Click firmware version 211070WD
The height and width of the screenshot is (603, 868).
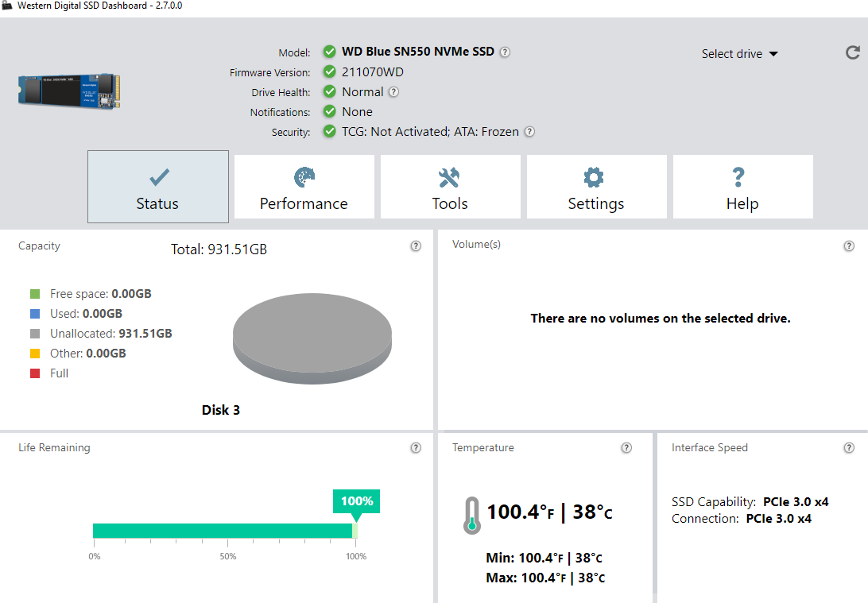[x=373, y=72]
